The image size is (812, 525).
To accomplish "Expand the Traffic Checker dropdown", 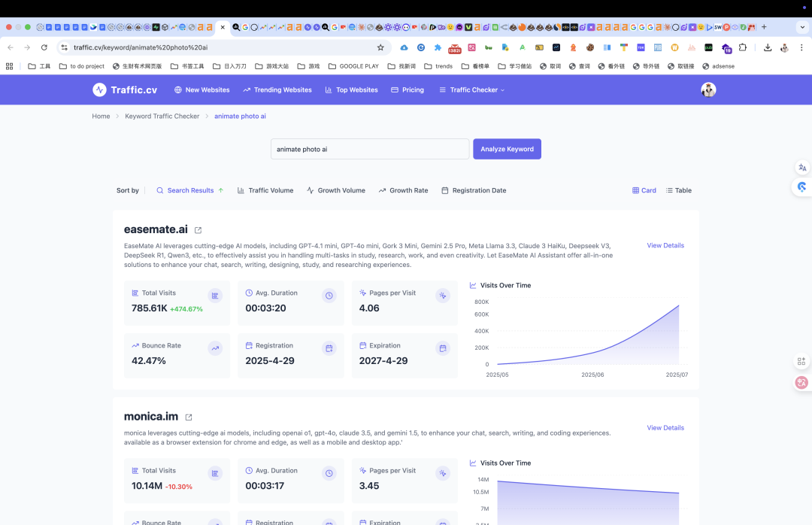I will coord(471,90).
